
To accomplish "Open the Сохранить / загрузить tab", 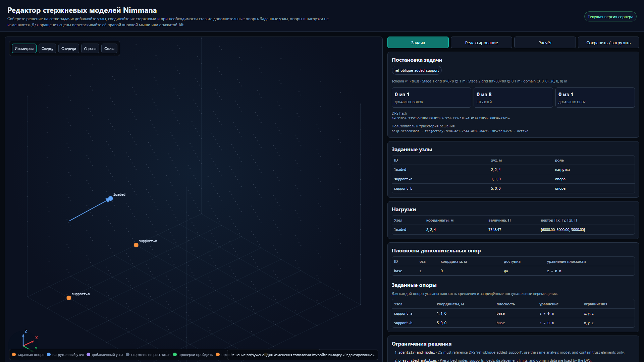I will click(x=608, y=43).
